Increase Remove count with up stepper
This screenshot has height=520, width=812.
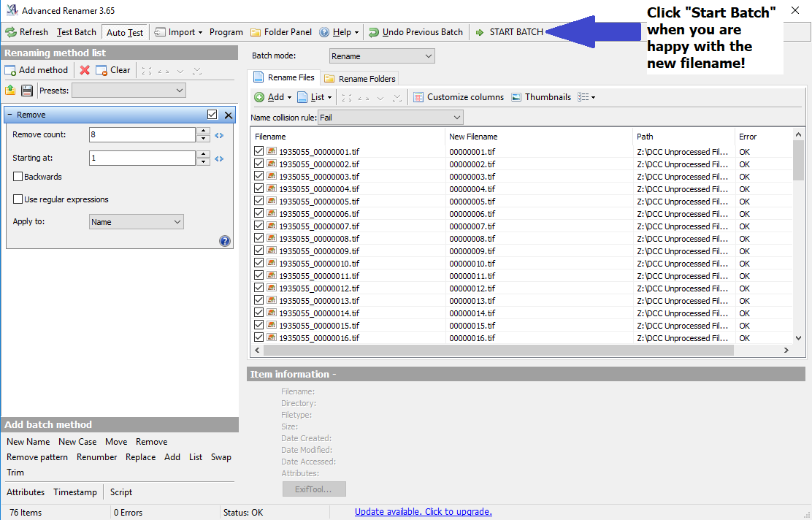click(x=204, y=131)
